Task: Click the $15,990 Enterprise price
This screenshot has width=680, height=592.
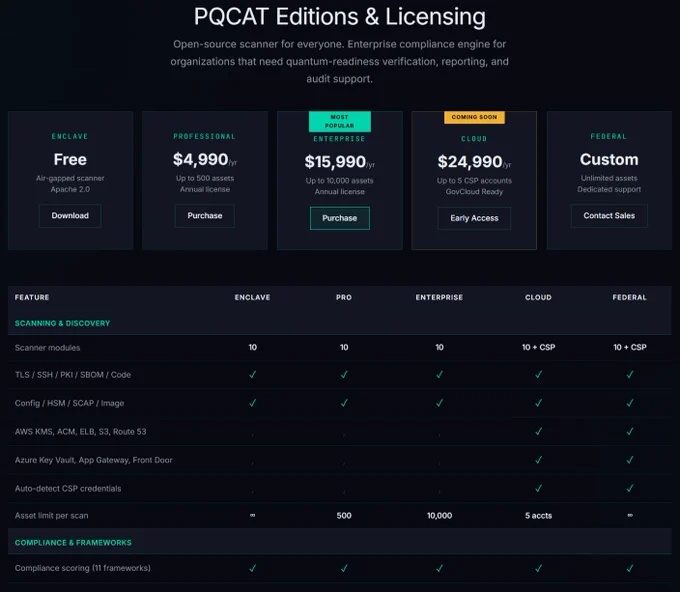Action: click(x=340, y=162)
